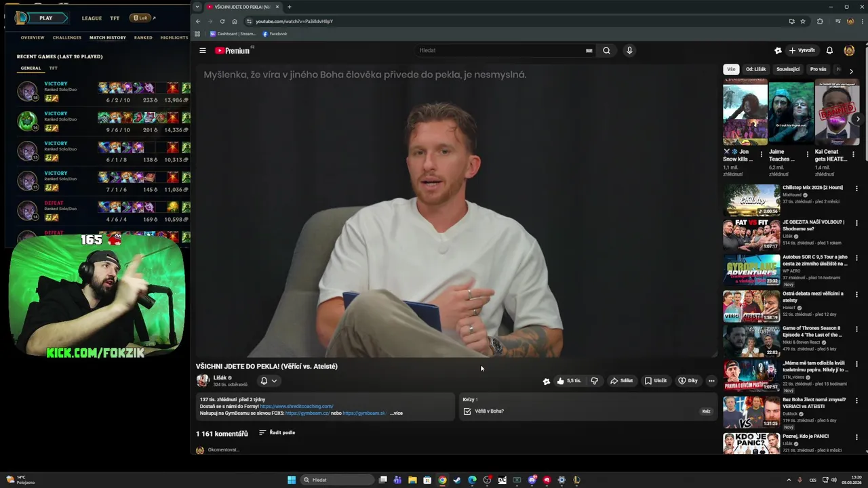Open CHALLENGES tab in League client
This screenshot has height=488, width=868.
(67, 38)
